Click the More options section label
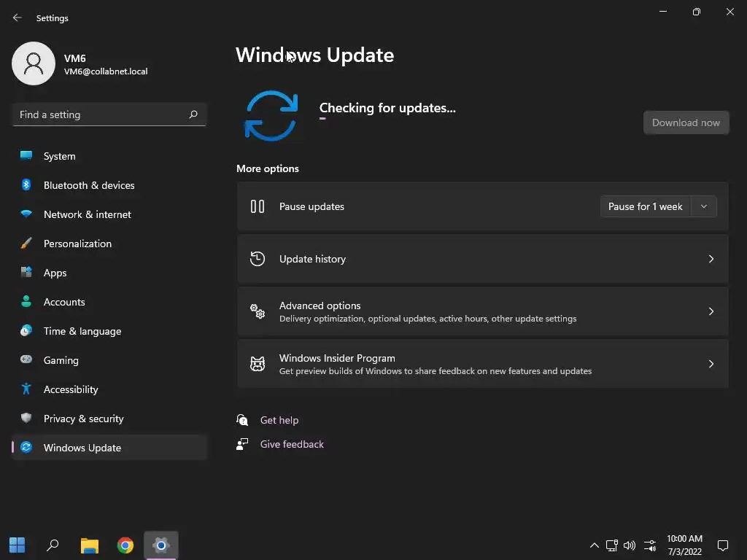747x560 pixels. point(268,168)
